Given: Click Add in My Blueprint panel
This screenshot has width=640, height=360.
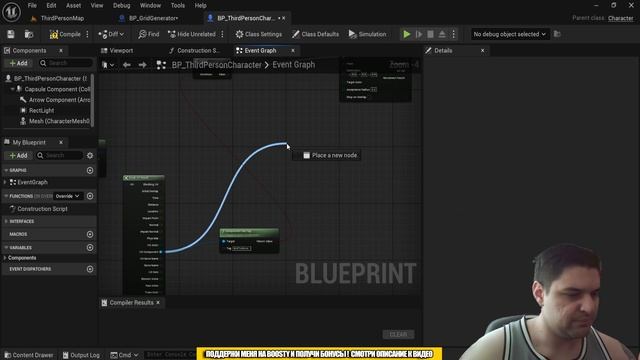Looking at the screenshot, I should click(x=18, y=156).
